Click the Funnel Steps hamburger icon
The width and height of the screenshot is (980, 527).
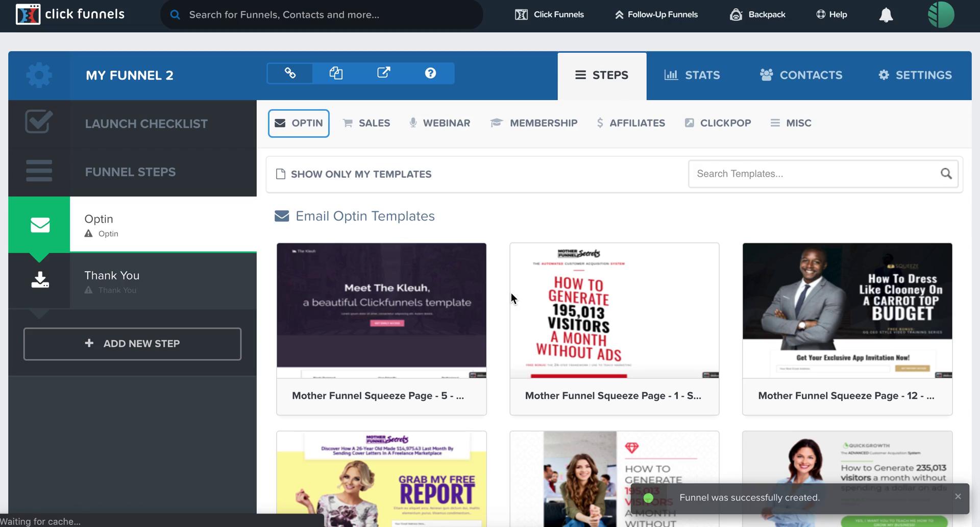point(39,171)
